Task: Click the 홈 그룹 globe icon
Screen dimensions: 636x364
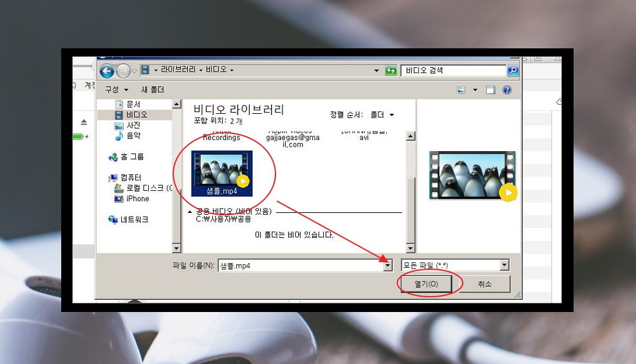Action: [113, 157]
